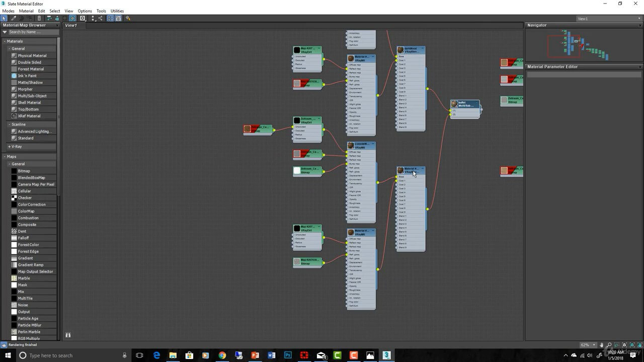
Task: Select Physical Material in list
Action: tap(32, 56)
